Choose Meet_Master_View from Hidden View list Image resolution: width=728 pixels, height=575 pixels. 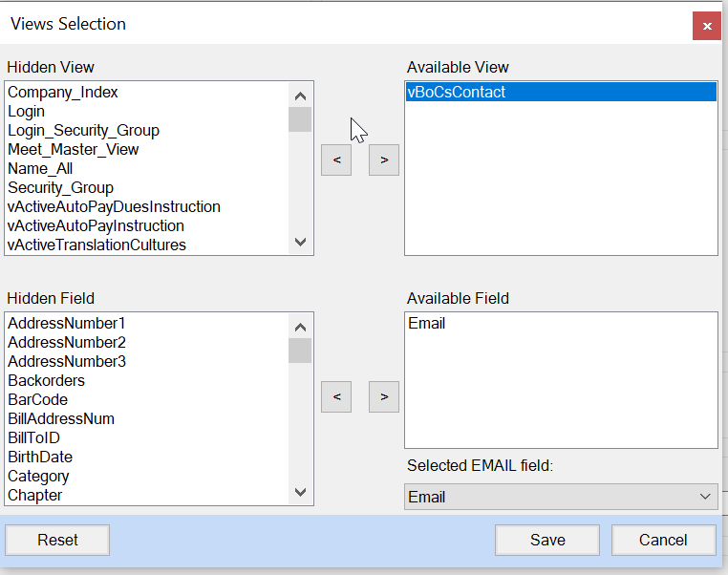point(74,150)
